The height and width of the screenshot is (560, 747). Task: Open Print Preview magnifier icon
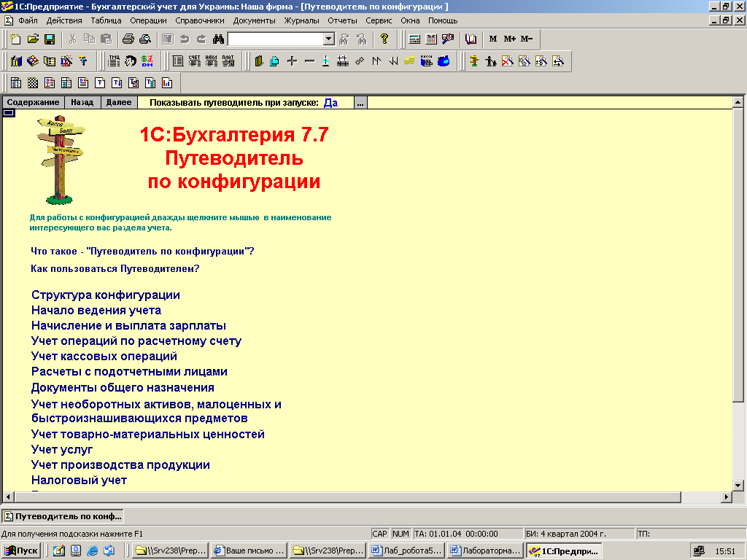145,39
